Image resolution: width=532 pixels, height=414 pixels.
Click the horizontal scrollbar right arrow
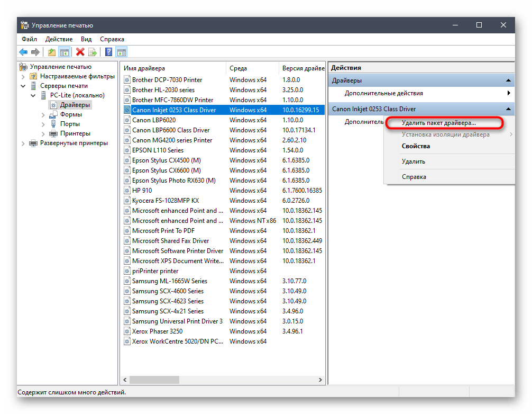(320, 380)
